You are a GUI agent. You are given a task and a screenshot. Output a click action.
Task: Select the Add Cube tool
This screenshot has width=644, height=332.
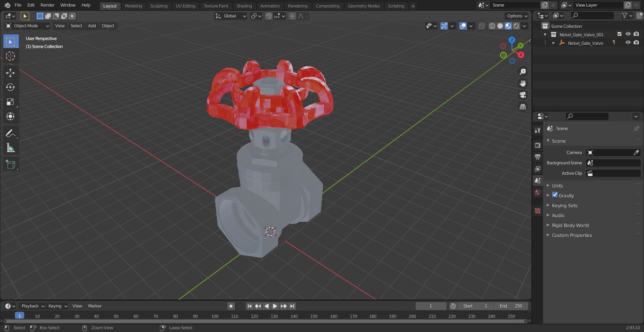pyautogui.click(x=10, y=165)
